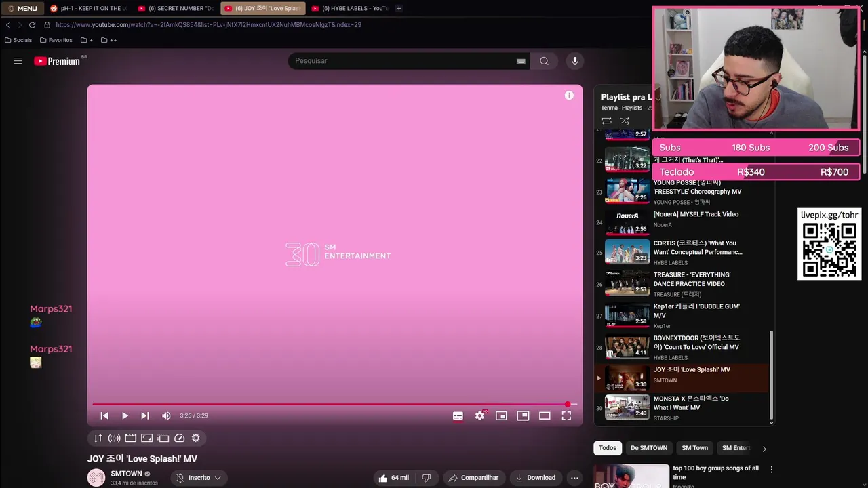
Task: Reload the page
Action: pos(32,25)
